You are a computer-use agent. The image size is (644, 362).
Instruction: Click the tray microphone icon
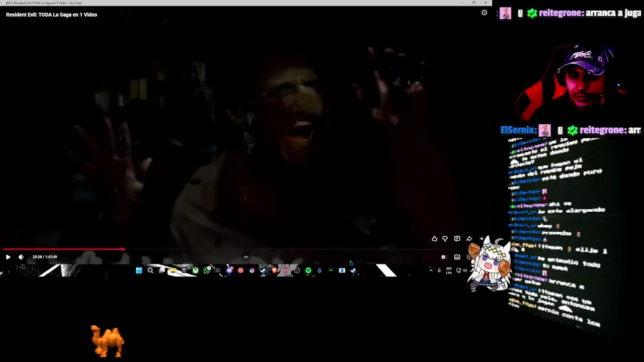click(x=439, y=270)
